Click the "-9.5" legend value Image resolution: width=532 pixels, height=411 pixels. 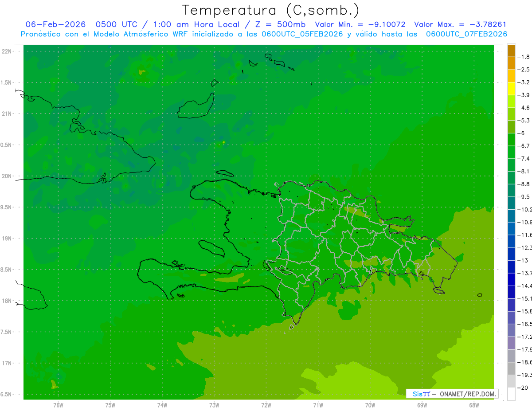coord(524,197)
